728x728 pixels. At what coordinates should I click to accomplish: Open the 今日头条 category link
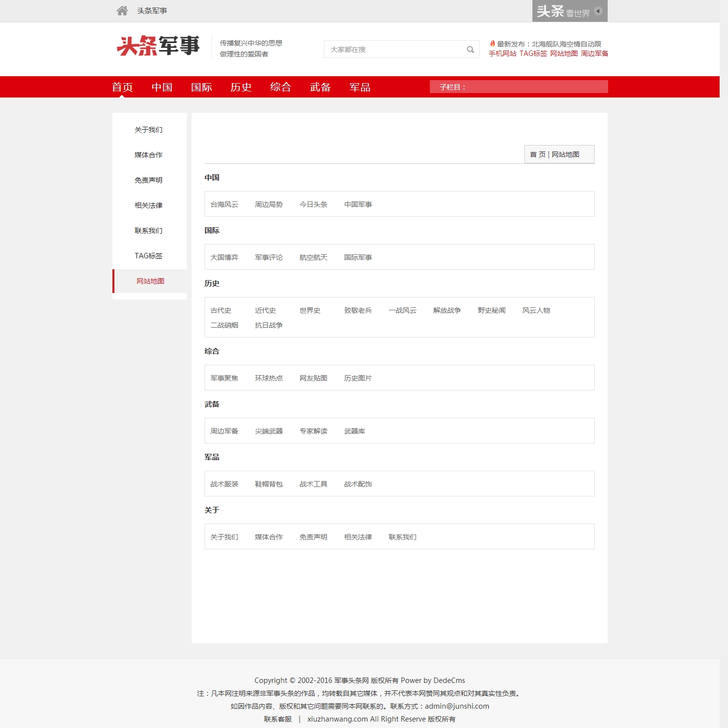[x=313, y=204]
